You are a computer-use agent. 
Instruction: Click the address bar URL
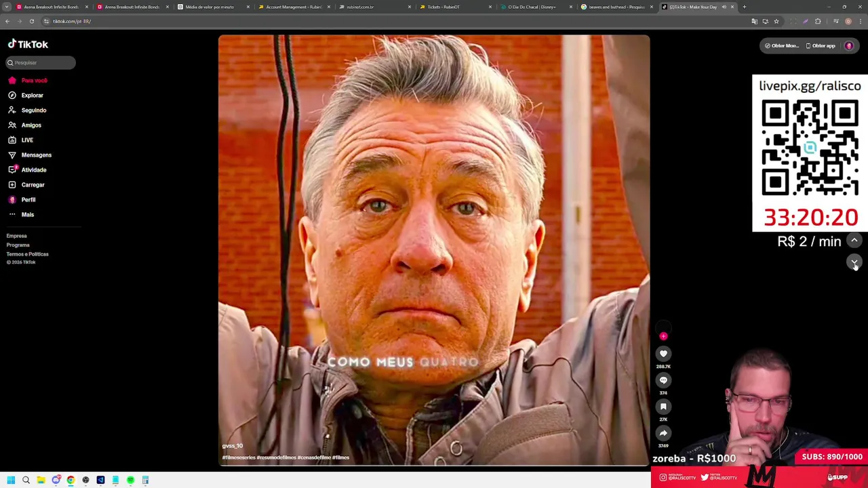(72, 21)
